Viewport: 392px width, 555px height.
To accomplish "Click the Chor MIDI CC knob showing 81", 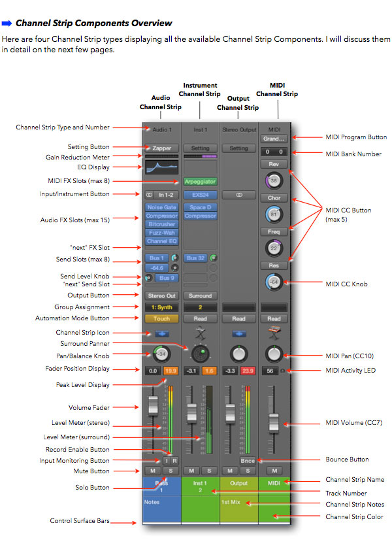I will point(274,214).
